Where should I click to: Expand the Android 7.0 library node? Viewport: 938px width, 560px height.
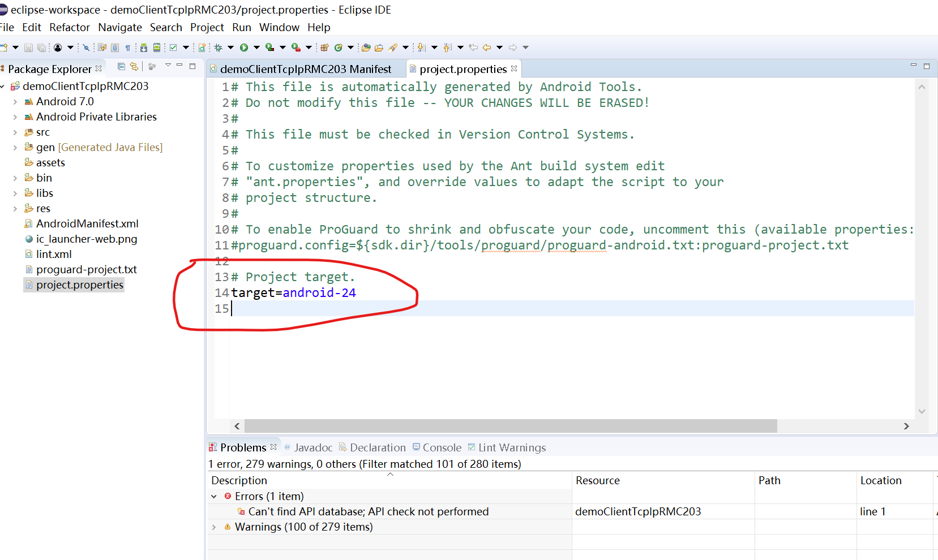pos(15,102)
